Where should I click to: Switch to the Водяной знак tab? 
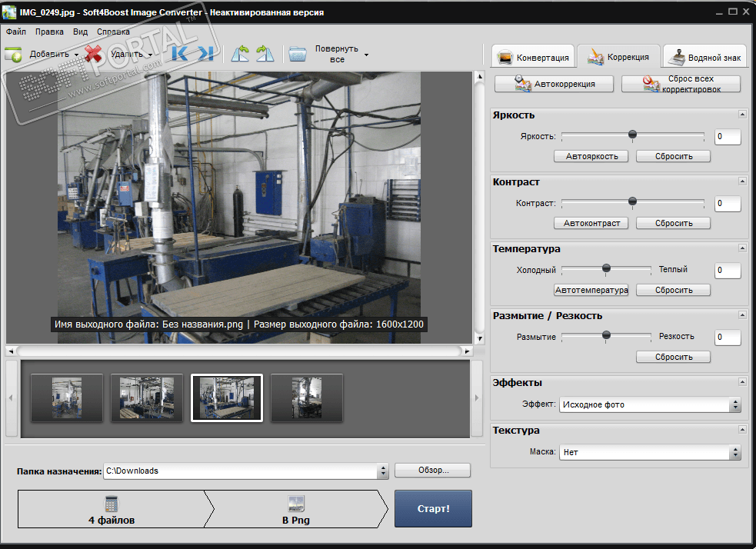coord(704,58)
